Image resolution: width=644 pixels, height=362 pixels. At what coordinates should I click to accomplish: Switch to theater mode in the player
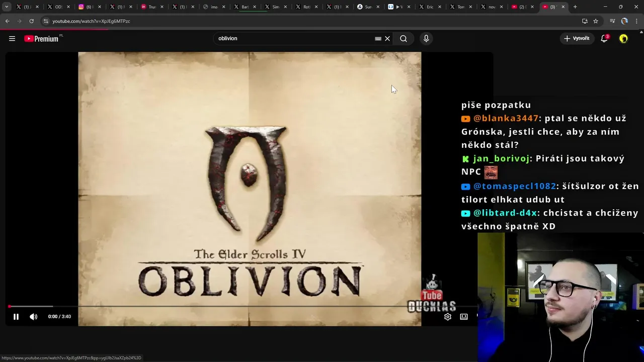[x=464, y=317]
